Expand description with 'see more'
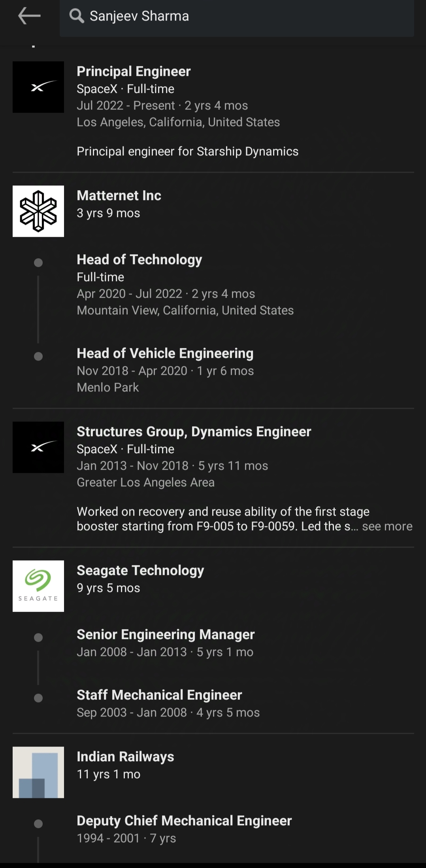The height and width of the screenshot is (868, 426). (x=387, y=526)
